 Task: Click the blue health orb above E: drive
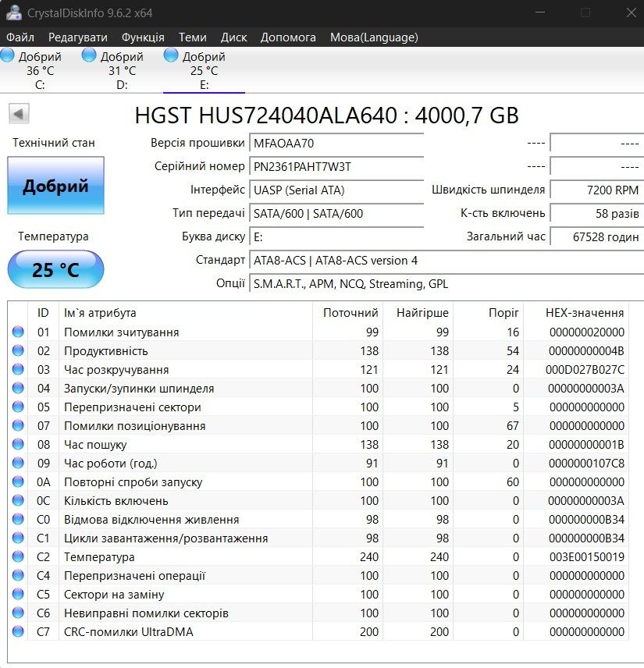(170, 55)
